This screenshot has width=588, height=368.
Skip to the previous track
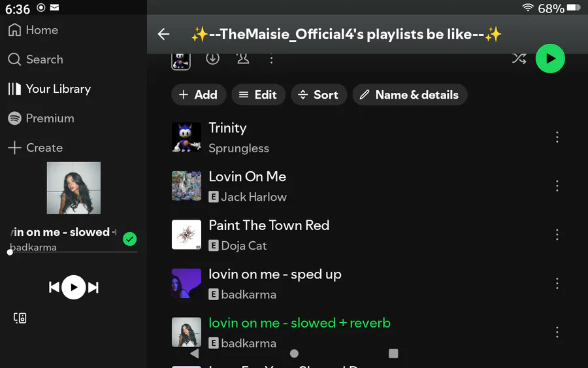[x=54, y=287]
